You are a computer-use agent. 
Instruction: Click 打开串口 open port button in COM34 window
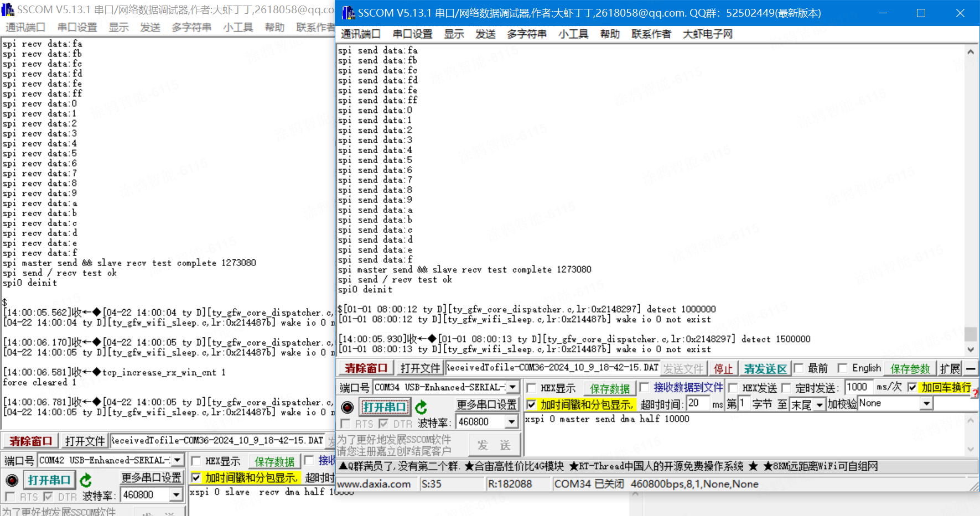384,407
